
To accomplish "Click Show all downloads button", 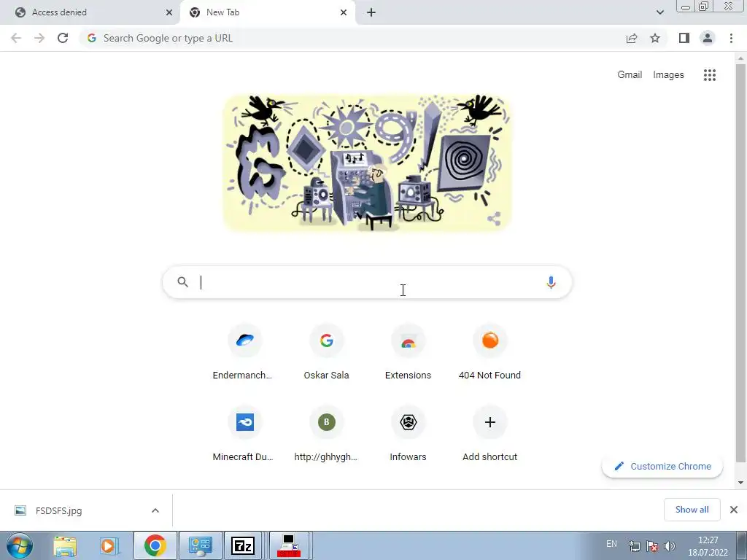I will click(692, 510).
